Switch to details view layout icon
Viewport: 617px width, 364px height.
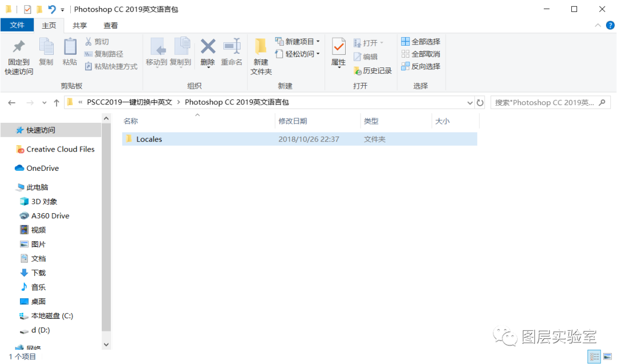pyautogui.click(x=594, y=357)
